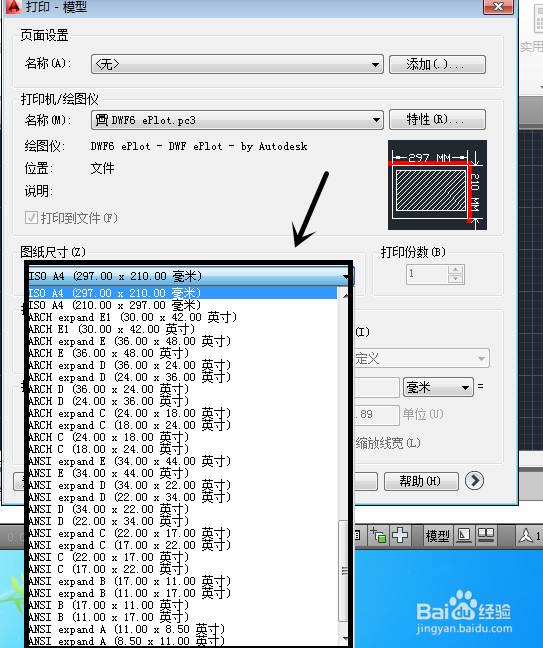Decrease the print copies with the down spinner
Viewport: 543px width, 648px height.
click(456, 279)
